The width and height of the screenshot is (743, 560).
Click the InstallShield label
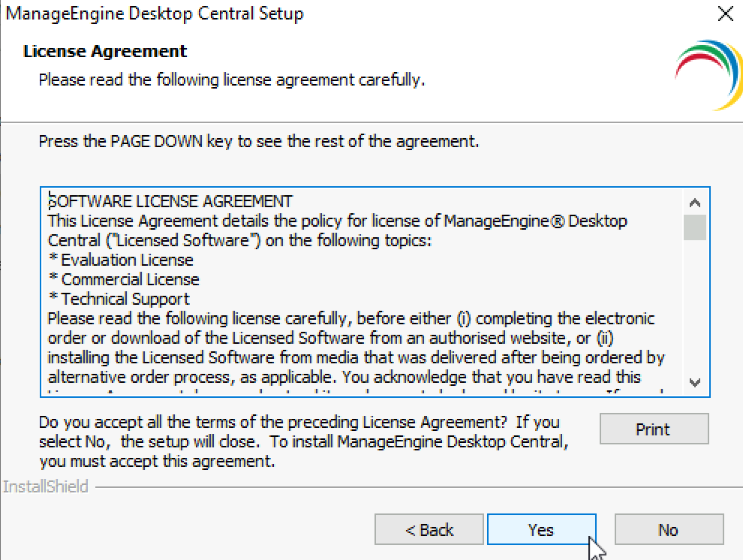pos(46,486)
